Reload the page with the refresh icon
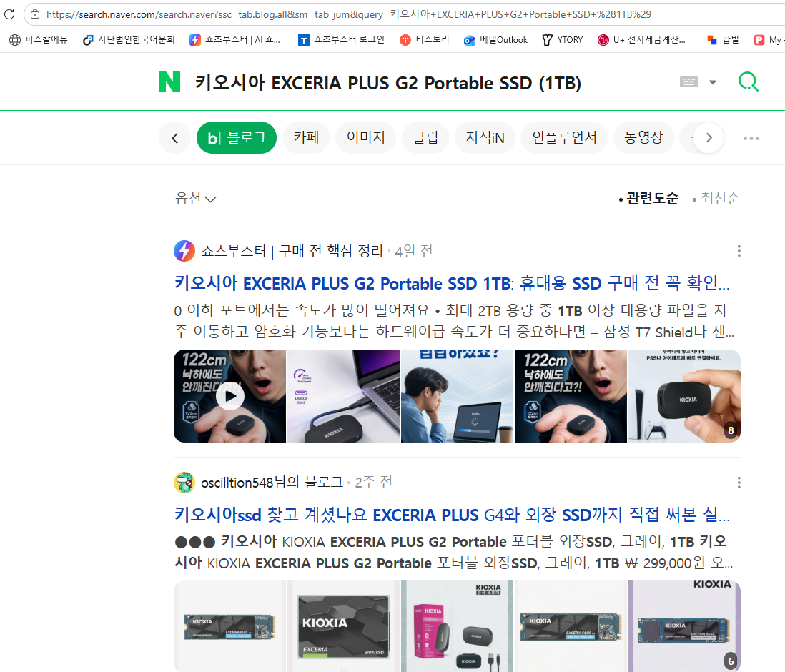Screen dimensions: 785x672 pyautogui.click(x=9, y=14)
